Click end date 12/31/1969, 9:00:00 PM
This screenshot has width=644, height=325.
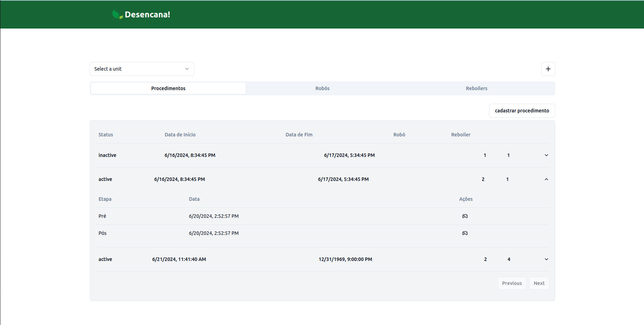[x=345, y=259]
